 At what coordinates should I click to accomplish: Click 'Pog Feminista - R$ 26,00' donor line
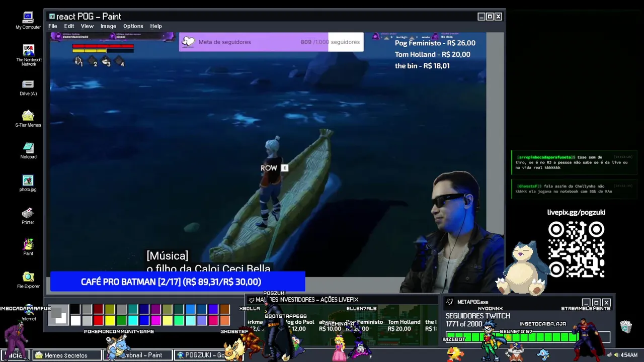coord(435,43)
